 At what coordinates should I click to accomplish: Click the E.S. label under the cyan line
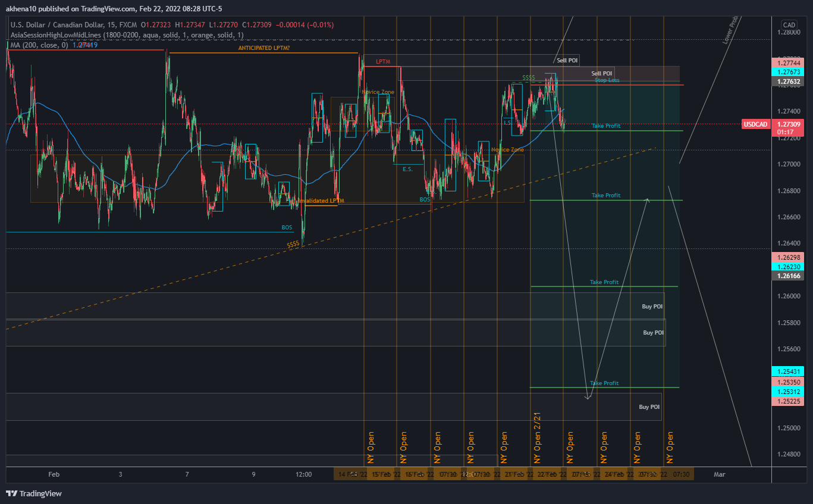[407, 169]
